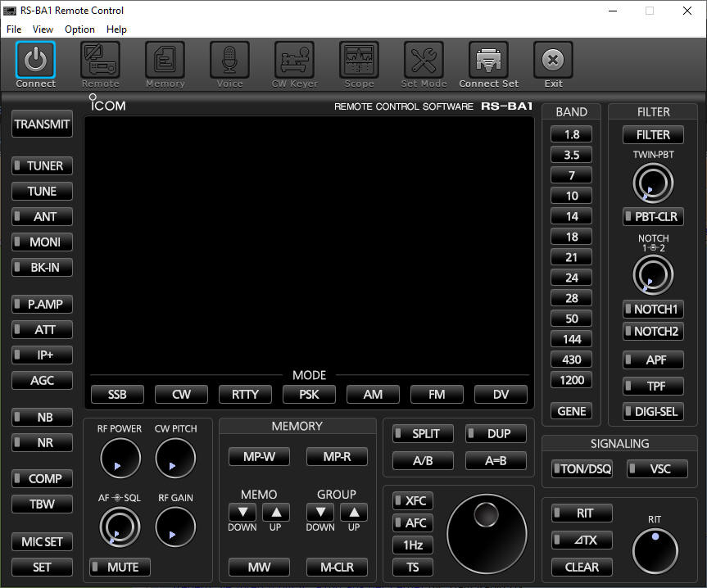Click the Exit toolbar icon
The width and height of the screenshot is (707, 588).
[x=553, y=61]
